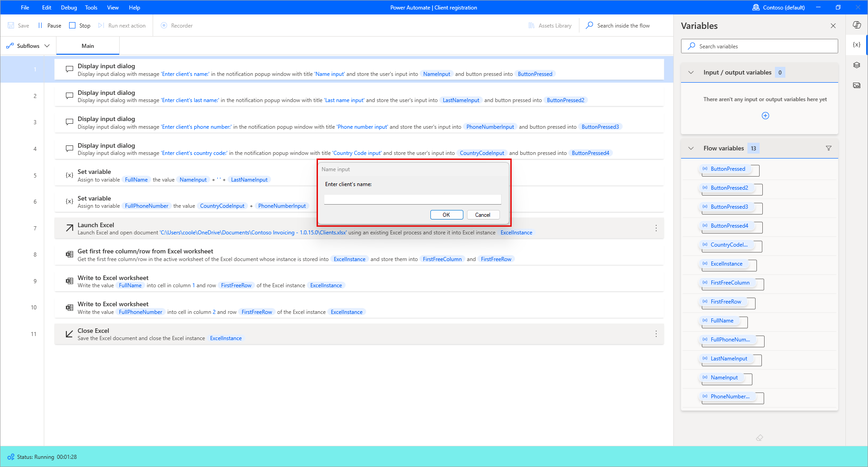Open the Assets Library

coord(550,25)
